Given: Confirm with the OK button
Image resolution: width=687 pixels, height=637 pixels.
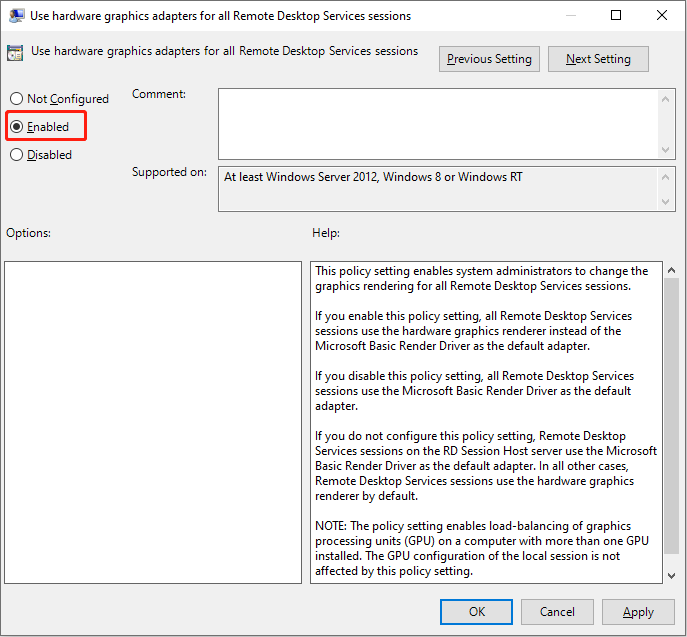Looking at the screenshot, I should (476, 612).
